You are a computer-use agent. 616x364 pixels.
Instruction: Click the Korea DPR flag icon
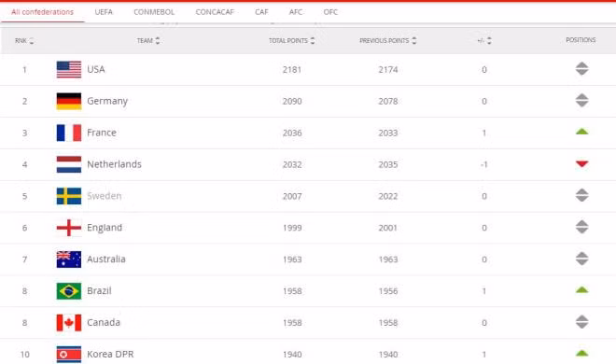[x=69, y=354]
